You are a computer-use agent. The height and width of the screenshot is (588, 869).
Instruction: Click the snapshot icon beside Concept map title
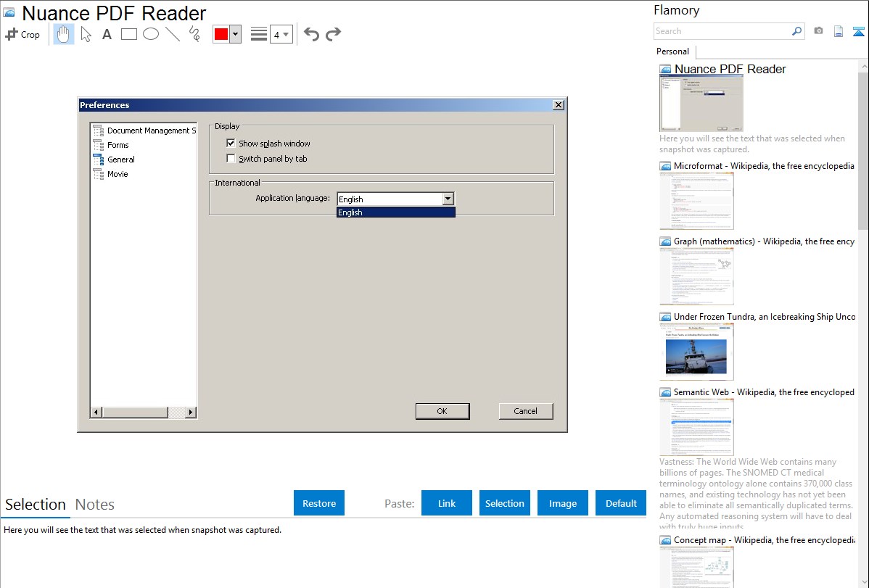pos(665,540)
